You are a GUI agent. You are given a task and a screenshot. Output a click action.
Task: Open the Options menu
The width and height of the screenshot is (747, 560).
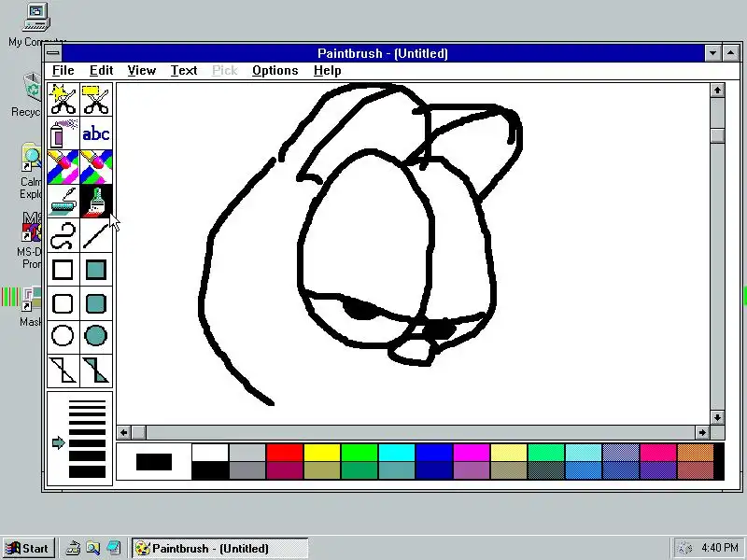tap(275, 71)
